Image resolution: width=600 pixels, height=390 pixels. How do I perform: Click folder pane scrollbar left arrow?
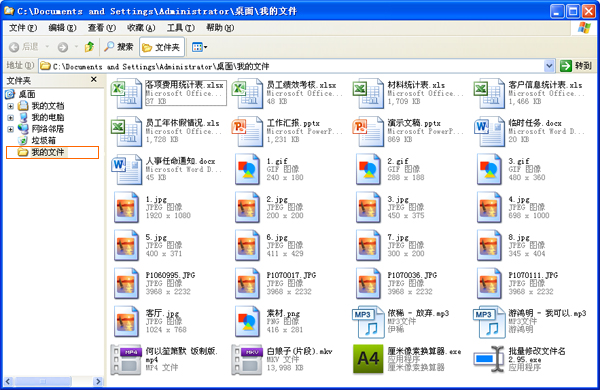(8, 381)
